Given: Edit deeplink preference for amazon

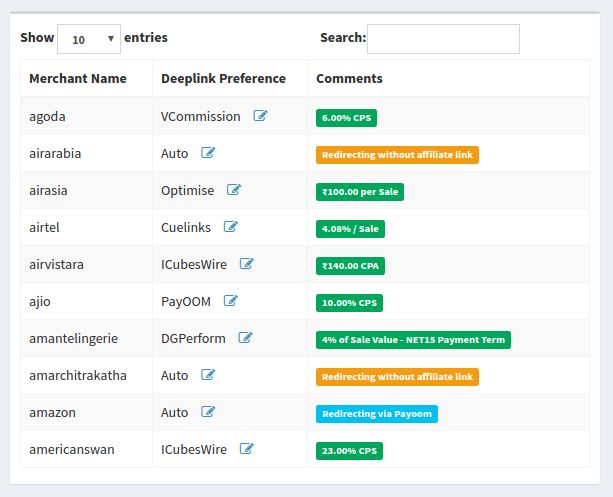Looking at the screenshot, I should point(208,412).
